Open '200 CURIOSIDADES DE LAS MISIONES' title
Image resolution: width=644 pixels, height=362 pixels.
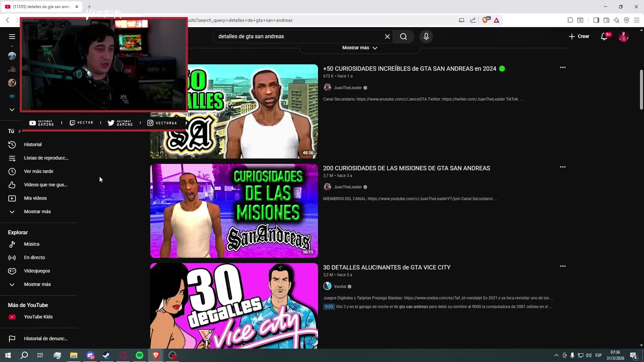tap(407, 168)
